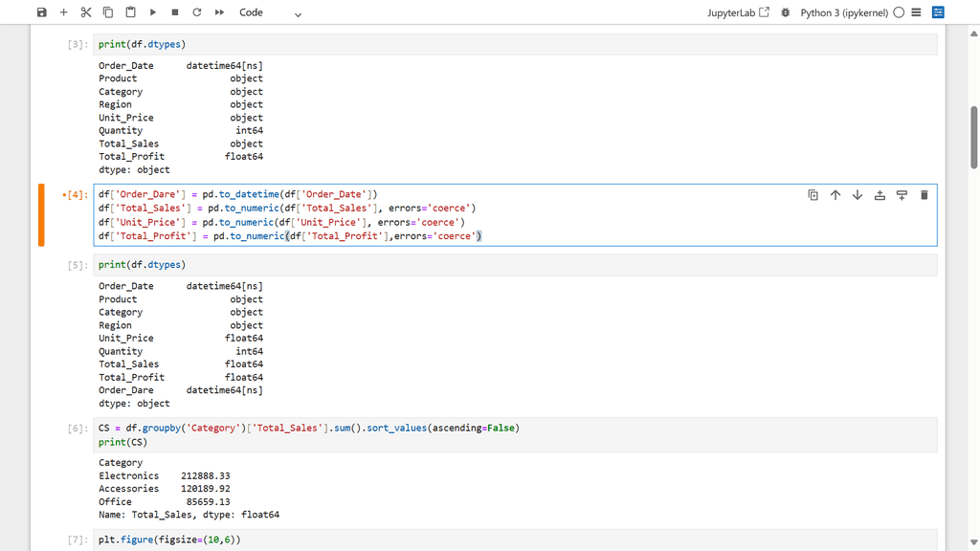The width and height of the screenshot is (980, 551).
Task: Restart the kernel
Action: tap(197, 12)
